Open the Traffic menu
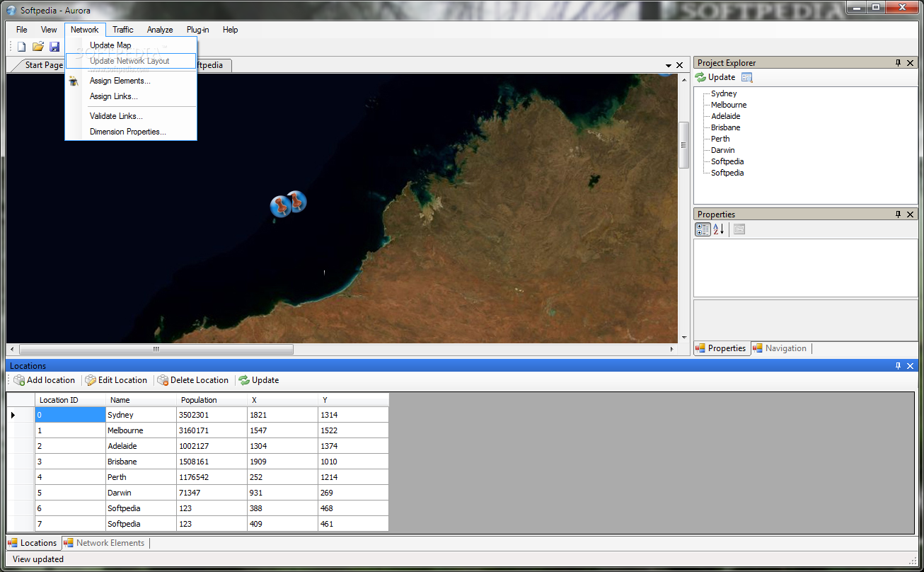Image resolution: width=924 pixels, height=572 pixels. [x=122, y=30]
